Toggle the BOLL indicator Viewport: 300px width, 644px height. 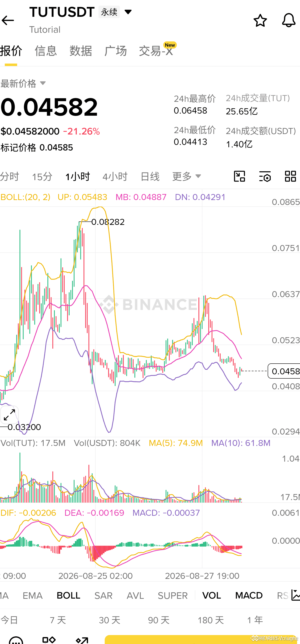pos(68,596)
